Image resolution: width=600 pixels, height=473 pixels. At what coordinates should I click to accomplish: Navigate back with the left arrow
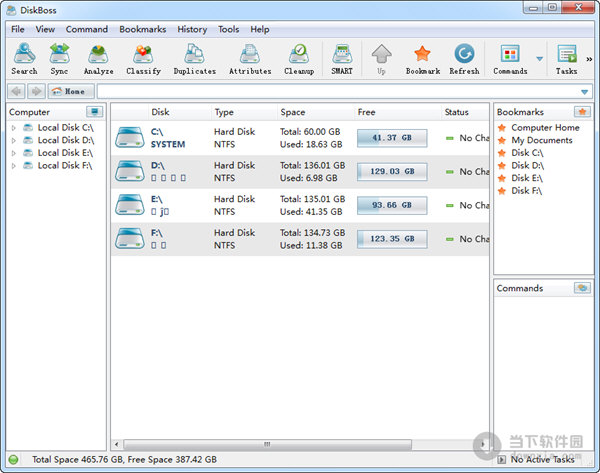(16, 91)
